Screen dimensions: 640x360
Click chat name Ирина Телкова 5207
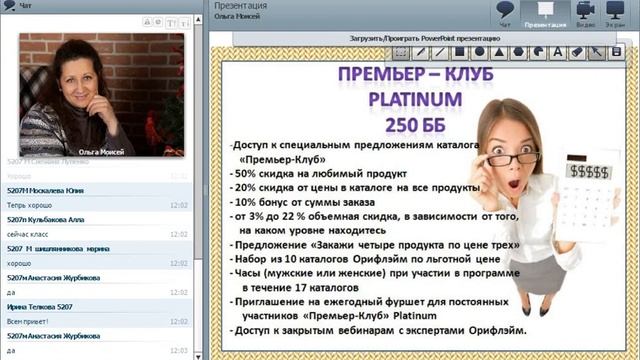(40, 307)
